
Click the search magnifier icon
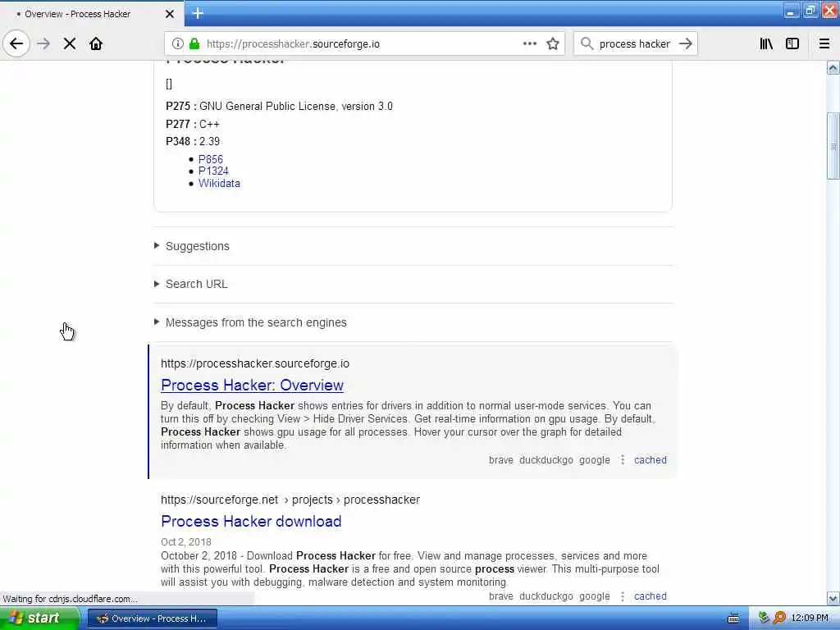click(x=587, y=43)
